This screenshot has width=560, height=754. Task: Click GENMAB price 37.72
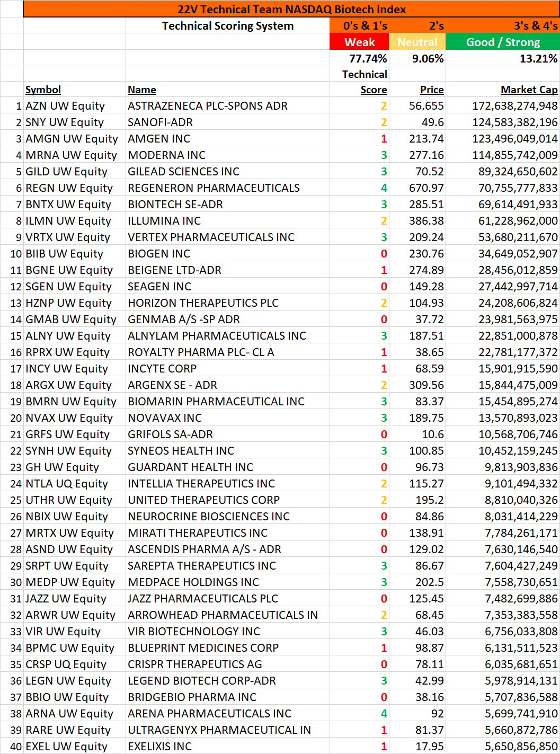(x=417, y=320)
